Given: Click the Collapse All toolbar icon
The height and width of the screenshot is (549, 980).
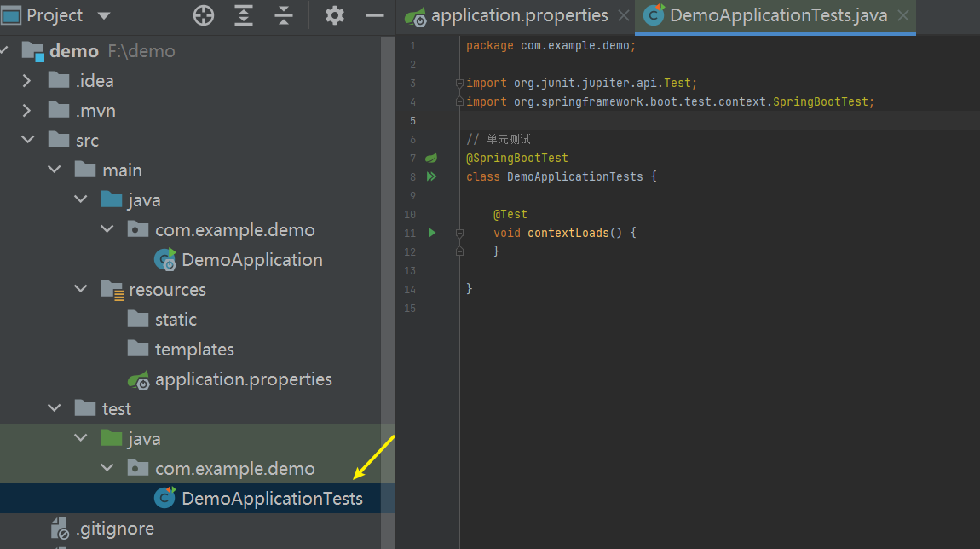Looking at the screenshot, I should 284,15.
